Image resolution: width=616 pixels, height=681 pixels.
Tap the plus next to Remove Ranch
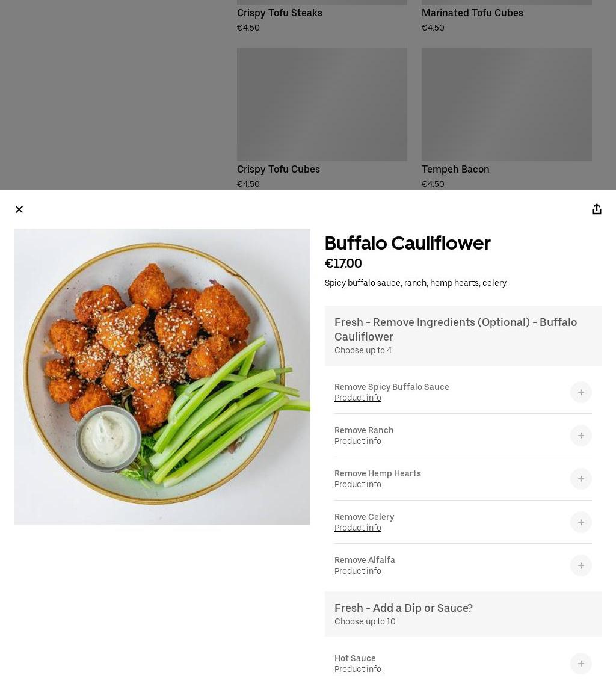[x=581, y=436]
